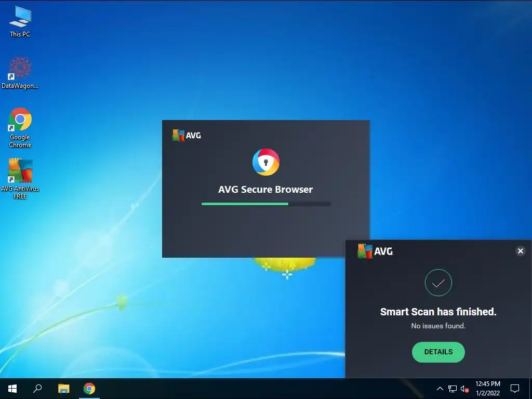532x399 pixels.
Task: Select the Google Chrome desktop shortcut
Action: click(x=20, y=128)
